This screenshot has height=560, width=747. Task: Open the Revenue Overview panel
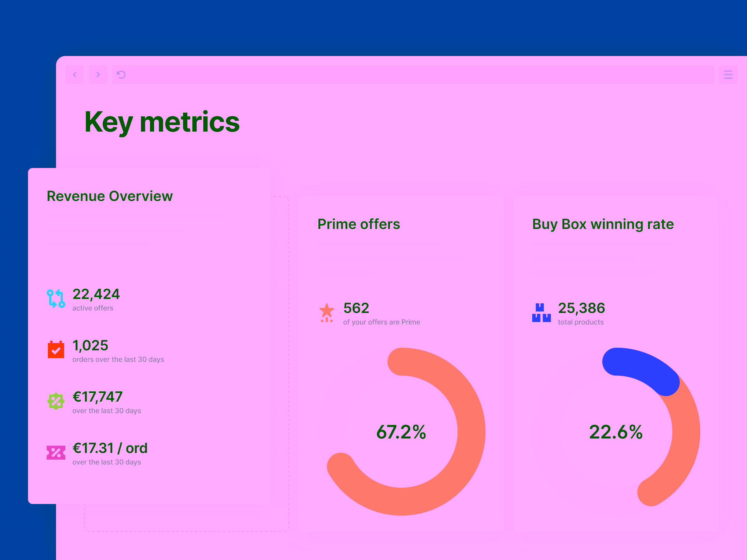pyautogui.click(x=110, y=196)
